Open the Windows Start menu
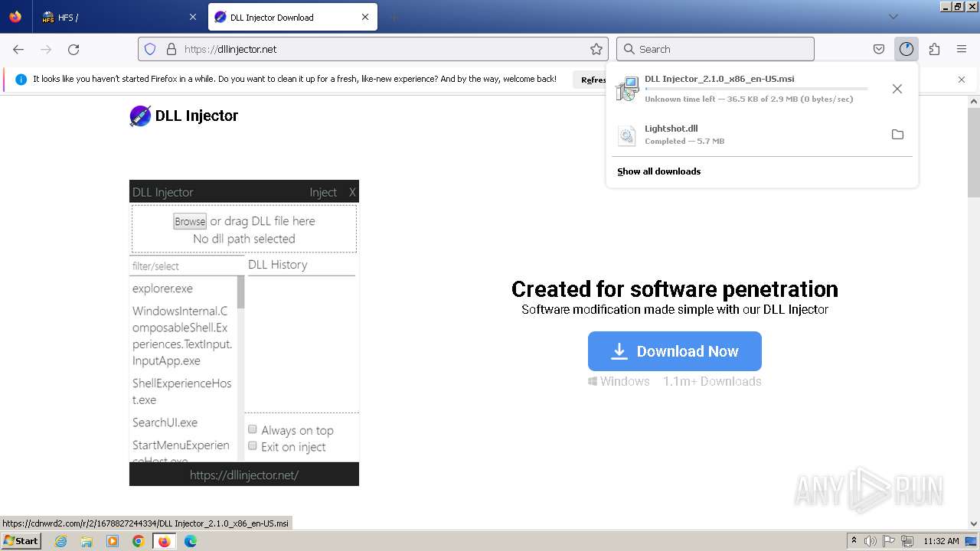The height and width of the screenshot is (551, 980). pos(21,540)
